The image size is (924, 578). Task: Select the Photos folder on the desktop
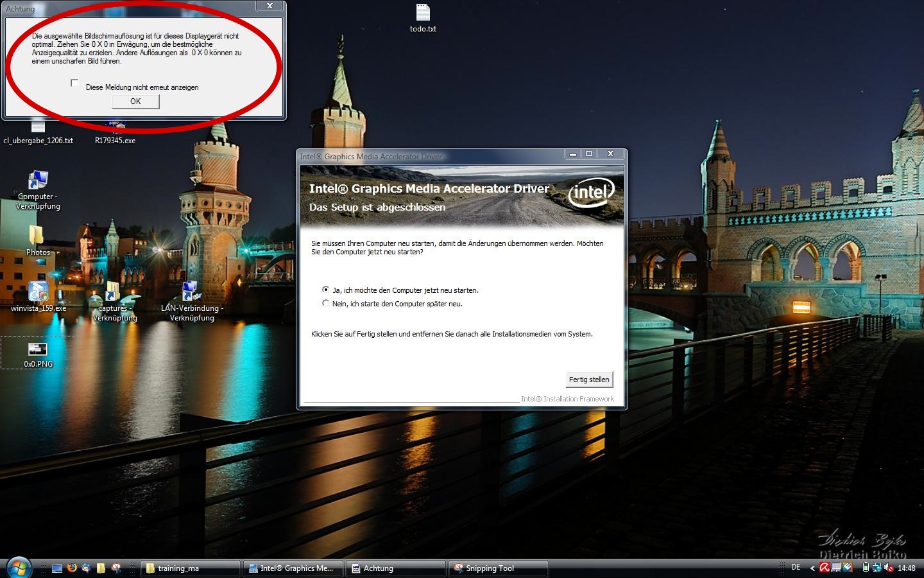click(x=38, y=241)
